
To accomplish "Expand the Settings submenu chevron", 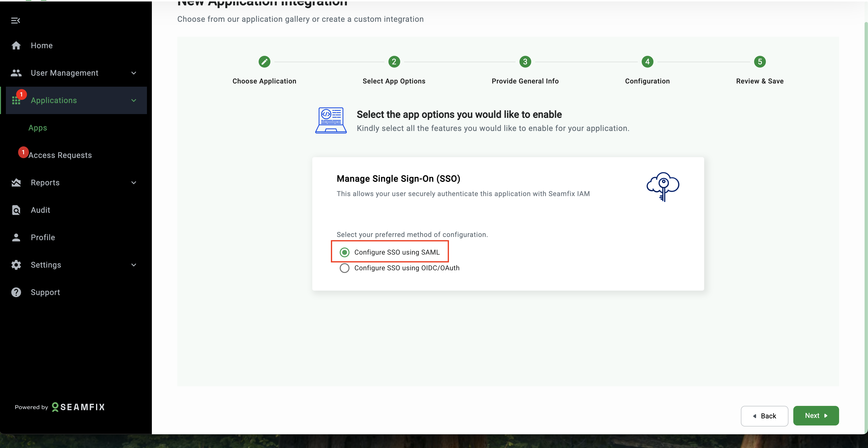I will [x=134, y=265].
